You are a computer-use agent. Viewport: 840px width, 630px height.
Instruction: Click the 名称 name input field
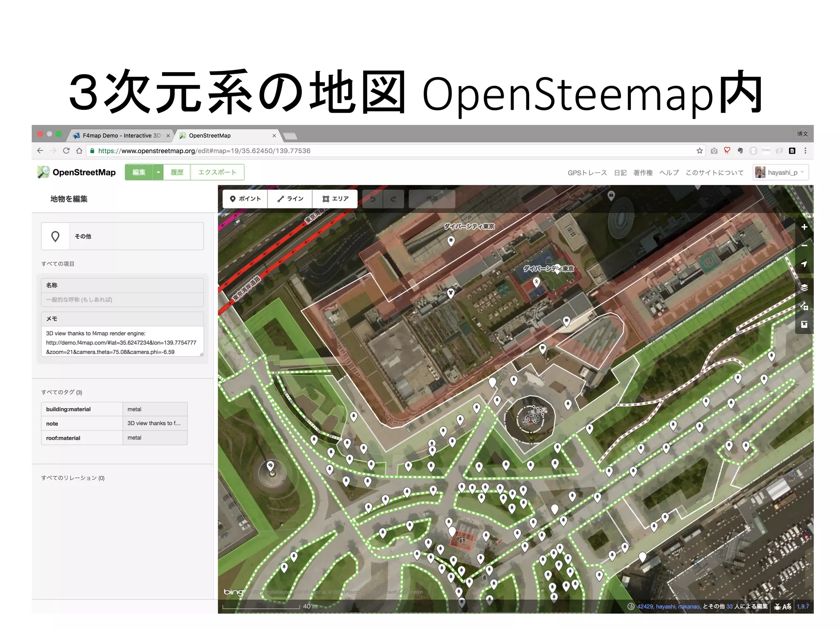tap(122, 300)
